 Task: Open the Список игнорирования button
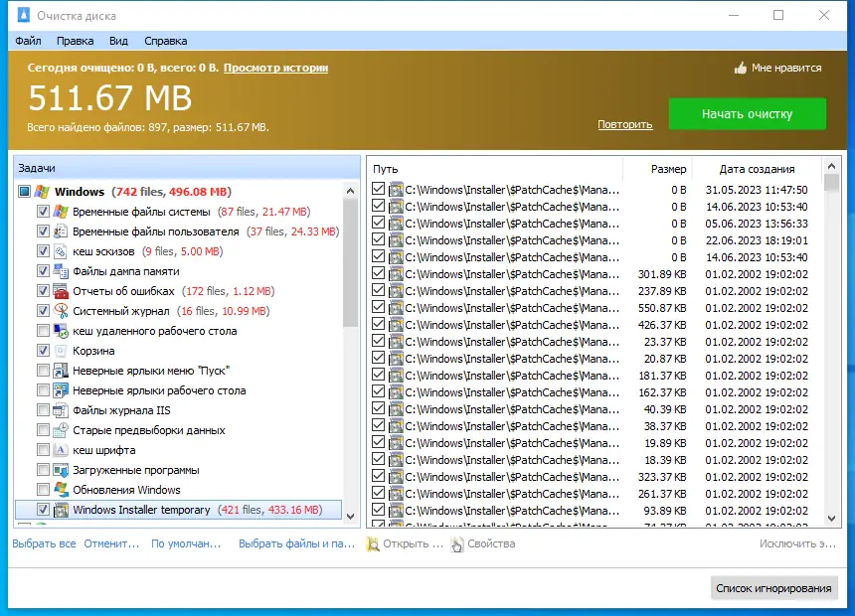773,588
